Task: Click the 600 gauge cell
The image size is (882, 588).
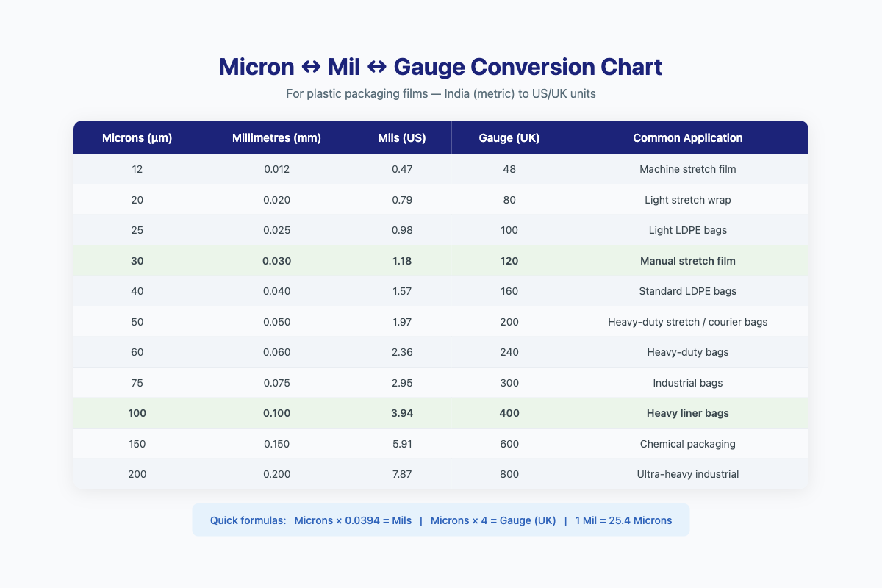Action: click(509, 444)
